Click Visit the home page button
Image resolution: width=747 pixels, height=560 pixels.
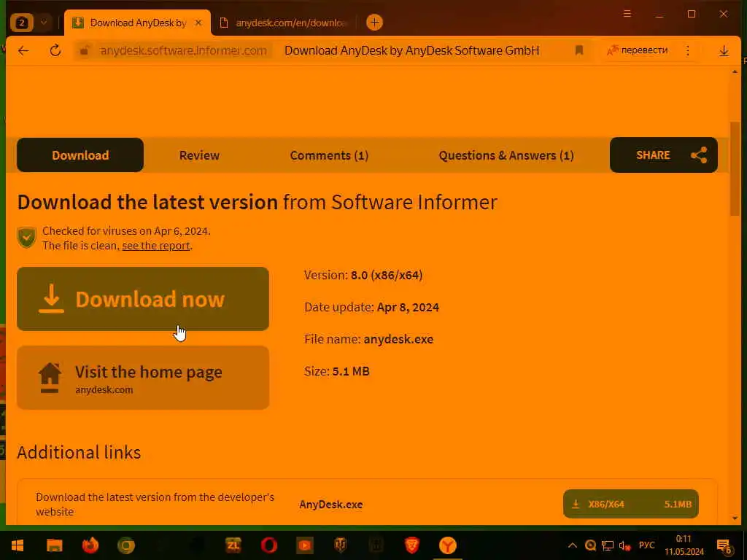(x=143, y=378)
